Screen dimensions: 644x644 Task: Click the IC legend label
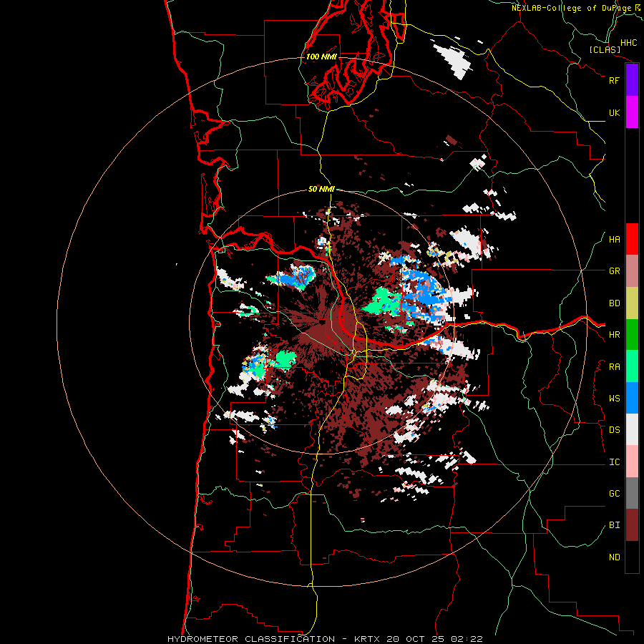pos(614,462)
